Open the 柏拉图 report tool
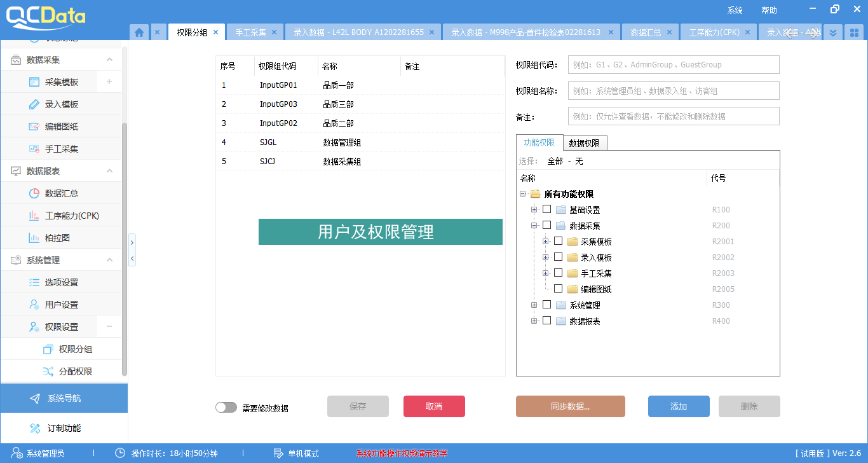Screen dimensions: 868x463 coord(57,237)
